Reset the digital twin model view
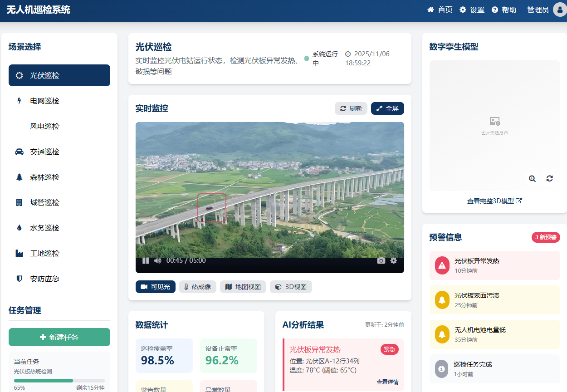The width and height of the screenshot is (567, 392). (x=549, y=179)
